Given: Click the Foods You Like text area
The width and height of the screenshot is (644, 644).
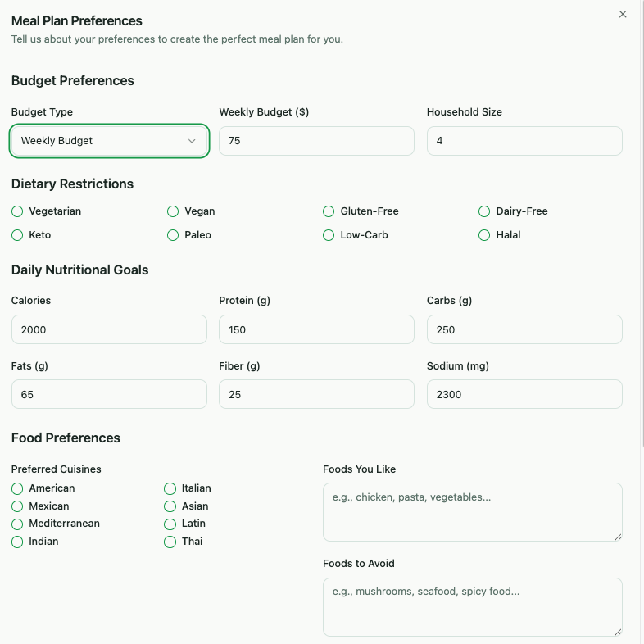Looking at the screenshot, I should tap(472, 512).
